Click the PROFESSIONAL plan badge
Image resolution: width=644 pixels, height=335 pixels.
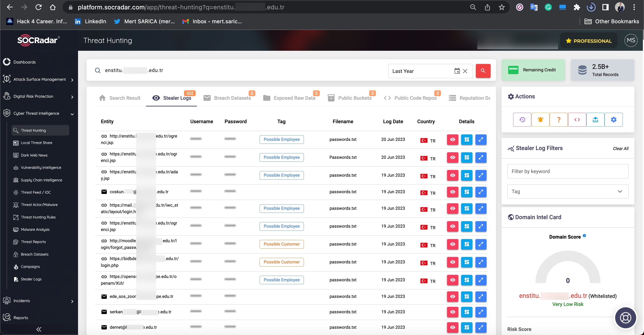tap(589, 40)
